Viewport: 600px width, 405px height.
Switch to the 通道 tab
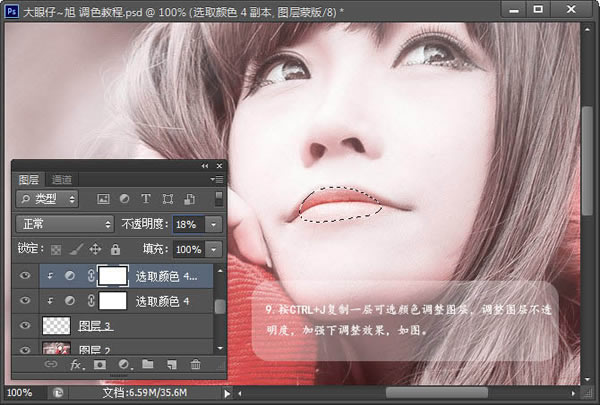pos(62,180)
